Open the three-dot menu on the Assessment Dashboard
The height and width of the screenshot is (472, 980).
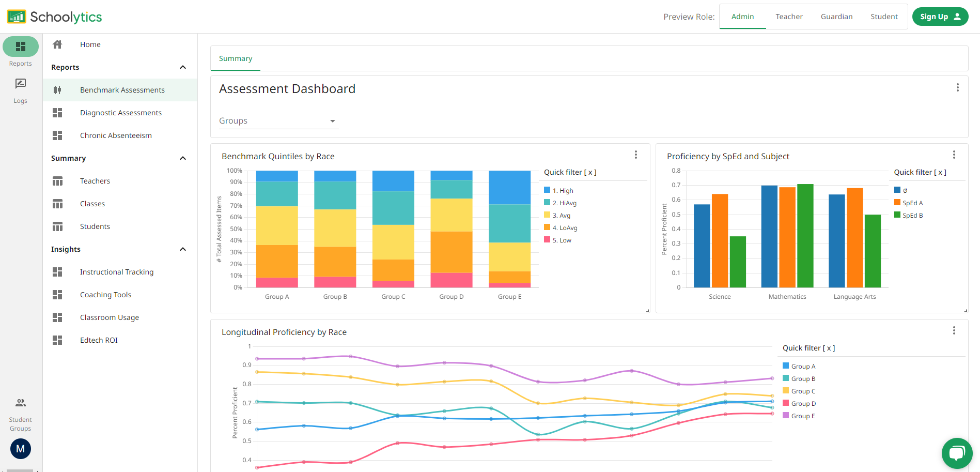[x=959, y=87]
